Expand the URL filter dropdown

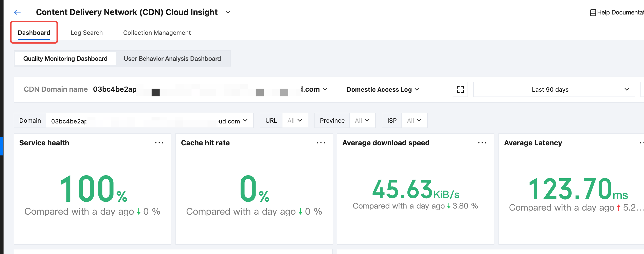(295, 121)
